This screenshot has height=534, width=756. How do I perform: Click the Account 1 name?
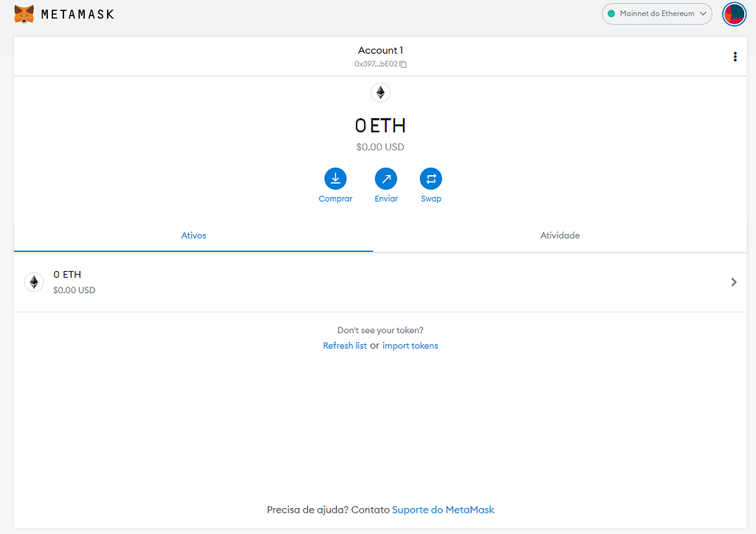[380, 50]
